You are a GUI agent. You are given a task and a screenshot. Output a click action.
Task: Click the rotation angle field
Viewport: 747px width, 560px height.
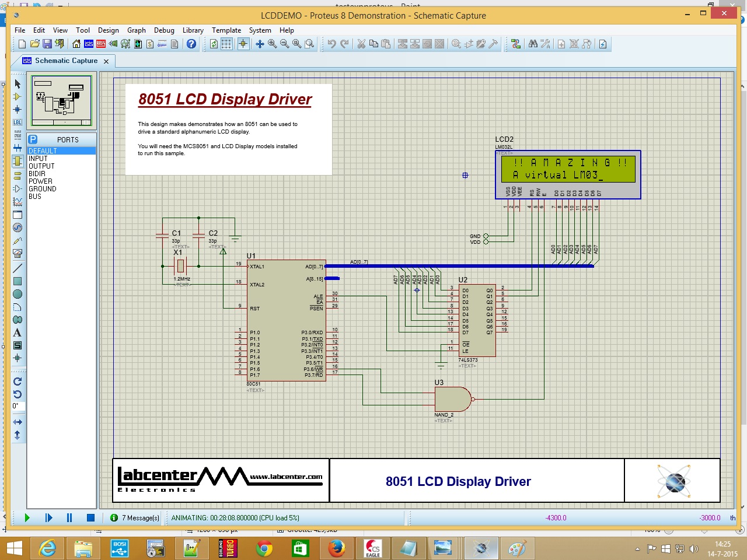point(18,406)
